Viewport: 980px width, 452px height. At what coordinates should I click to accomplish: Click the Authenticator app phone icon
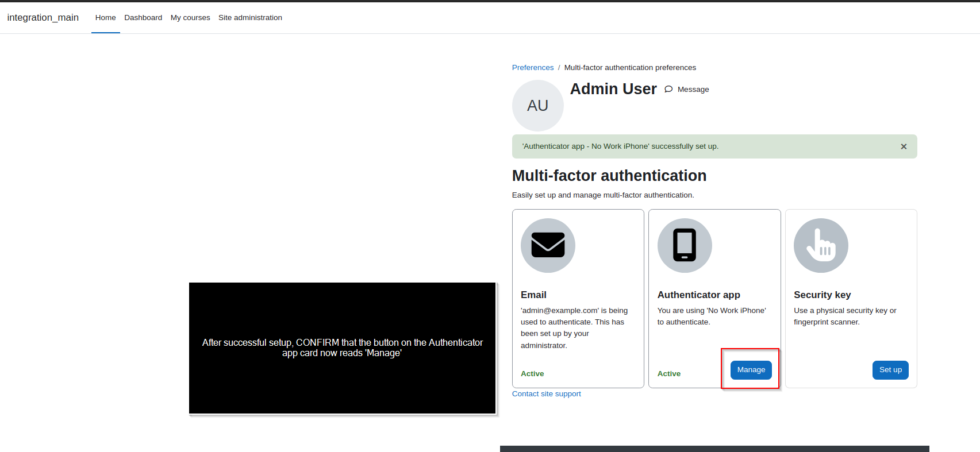[x=685, y=245]
